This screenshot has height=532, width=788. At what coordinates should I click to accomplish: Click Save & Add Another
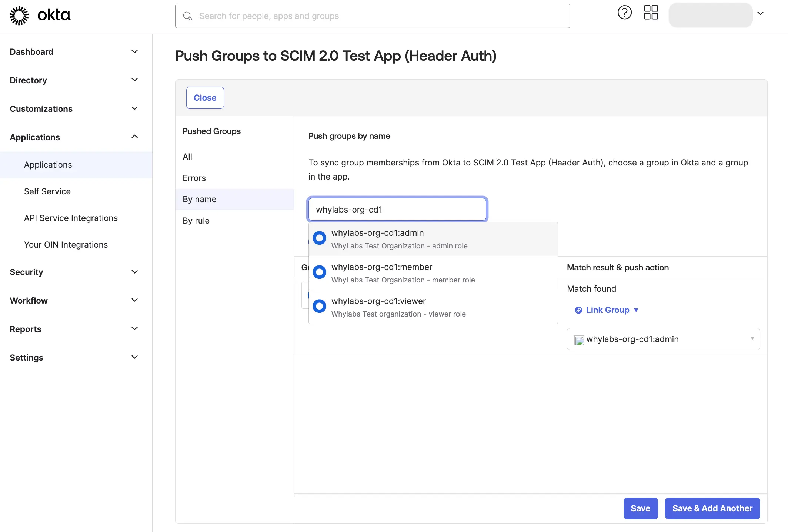click(712, 508)
